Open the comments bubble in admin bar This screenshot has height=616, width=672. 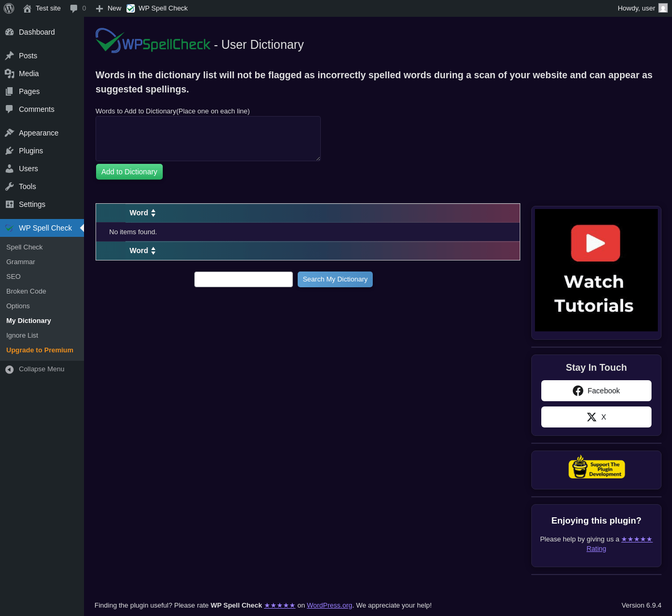click(74, 8)
